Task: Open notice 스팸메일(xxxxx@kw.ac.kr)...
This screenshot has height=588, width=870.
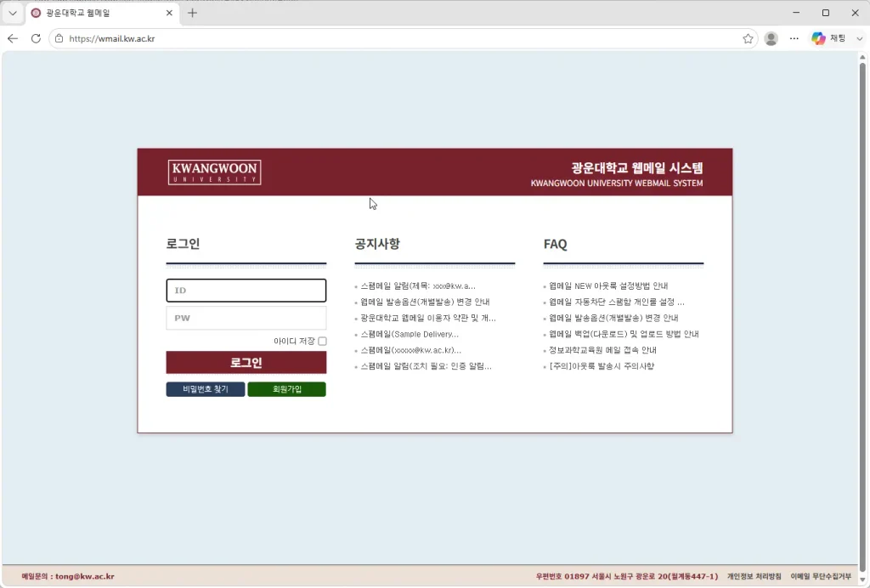Action: tap(410, 350)
